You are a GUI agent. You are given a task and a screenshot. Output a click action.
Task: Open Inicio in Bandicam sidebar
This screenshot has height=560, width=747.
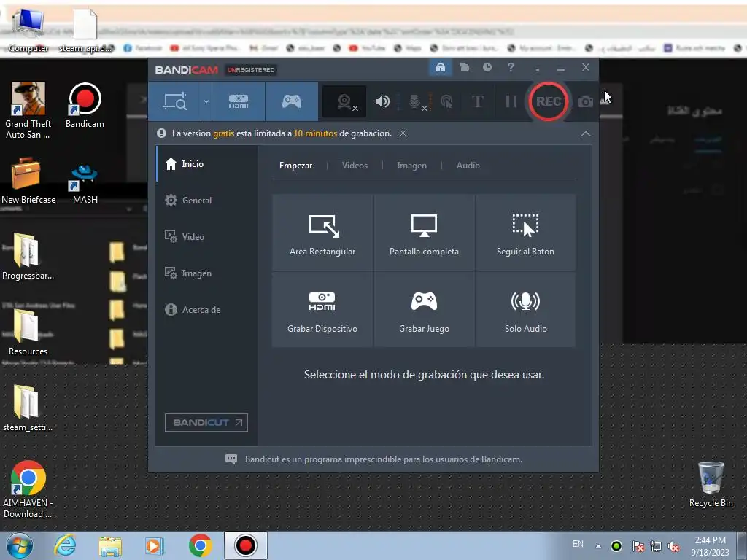[206, 164]
